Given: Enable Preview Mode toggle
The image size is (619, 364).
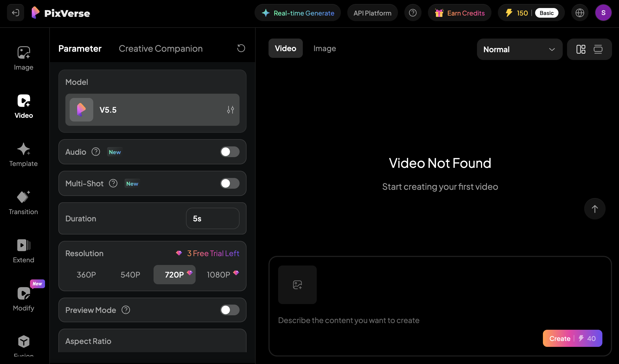Looking at the screenshot, I should (230, 310).
